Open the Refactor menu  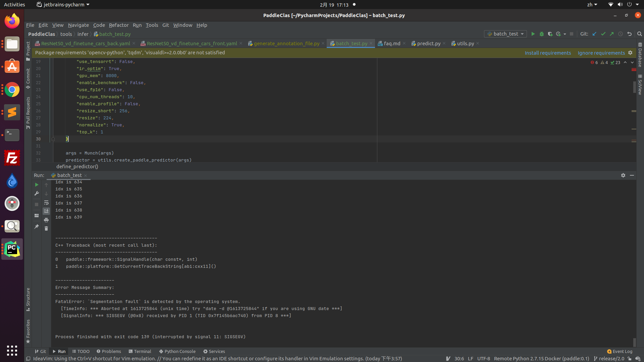[x=119, y=25]
